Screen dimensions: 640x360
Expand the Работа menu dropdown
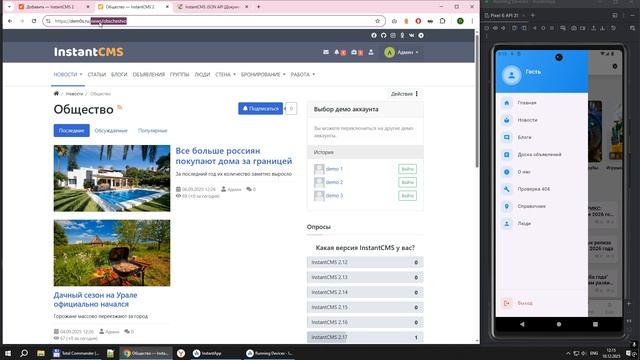tap(303, 74)
